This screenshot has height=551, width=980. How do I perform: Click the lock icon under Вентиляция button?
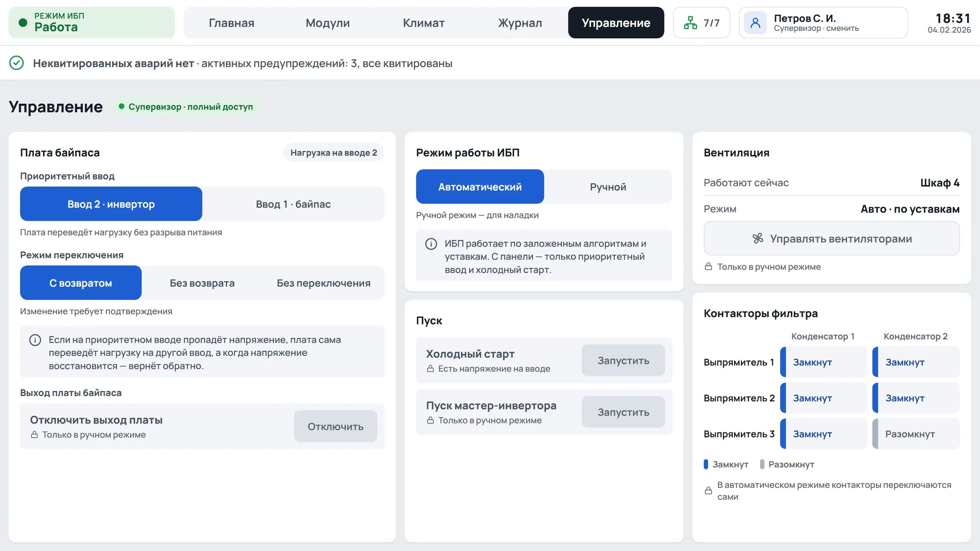(x=708, y=267)
